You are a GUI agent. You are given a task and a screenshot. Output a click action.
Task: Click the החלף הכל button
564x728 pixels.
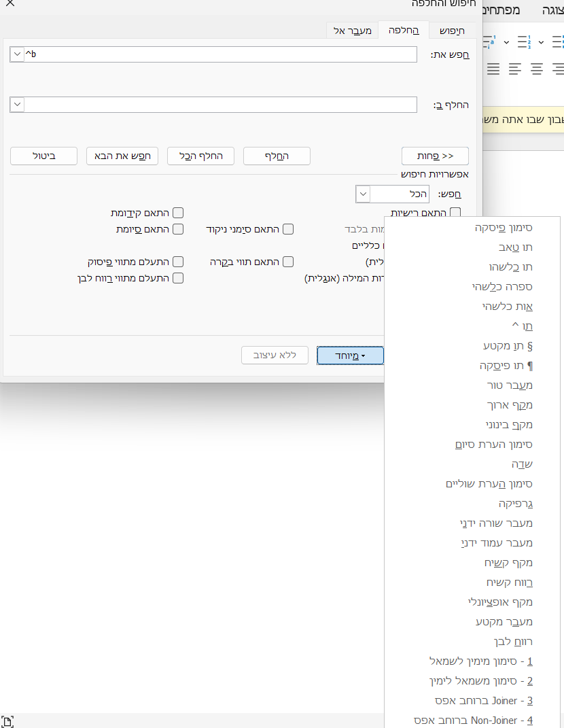click(200, 156)
